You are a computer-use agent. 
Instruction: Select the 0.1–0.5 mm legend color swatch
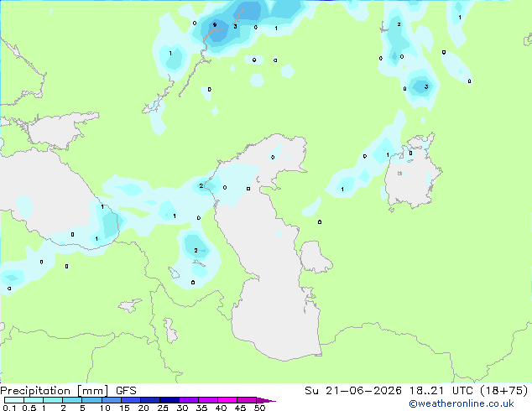(14, 400)
